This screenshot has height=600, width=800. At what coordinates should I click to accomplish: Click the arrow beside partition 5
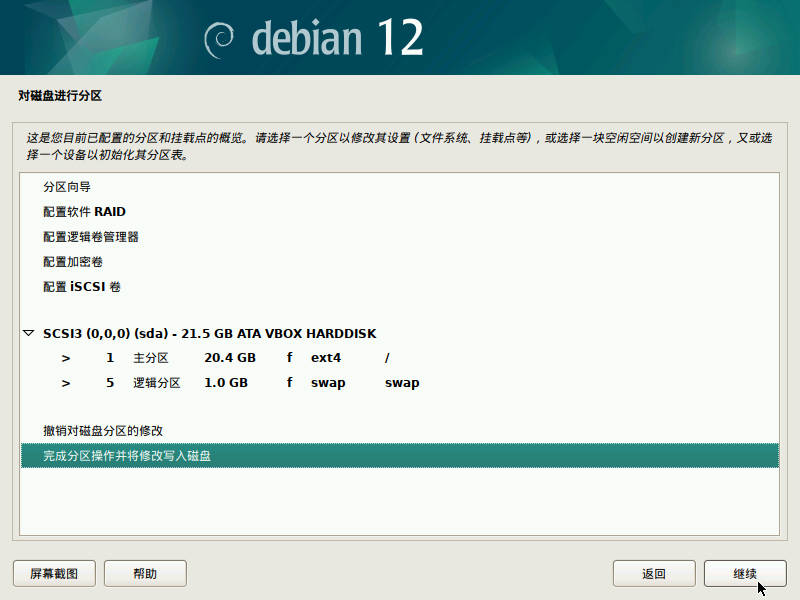coord(65,383)
